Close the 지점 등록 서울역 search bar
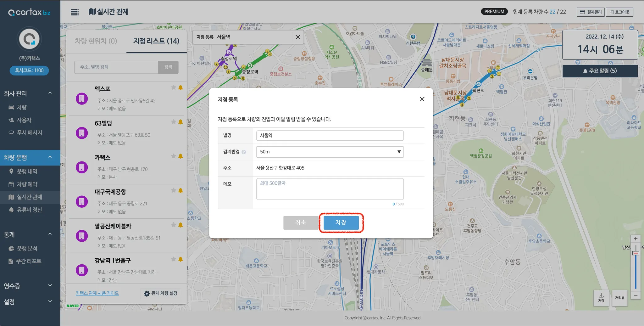The image size is (644, 326). click(298, 37)
